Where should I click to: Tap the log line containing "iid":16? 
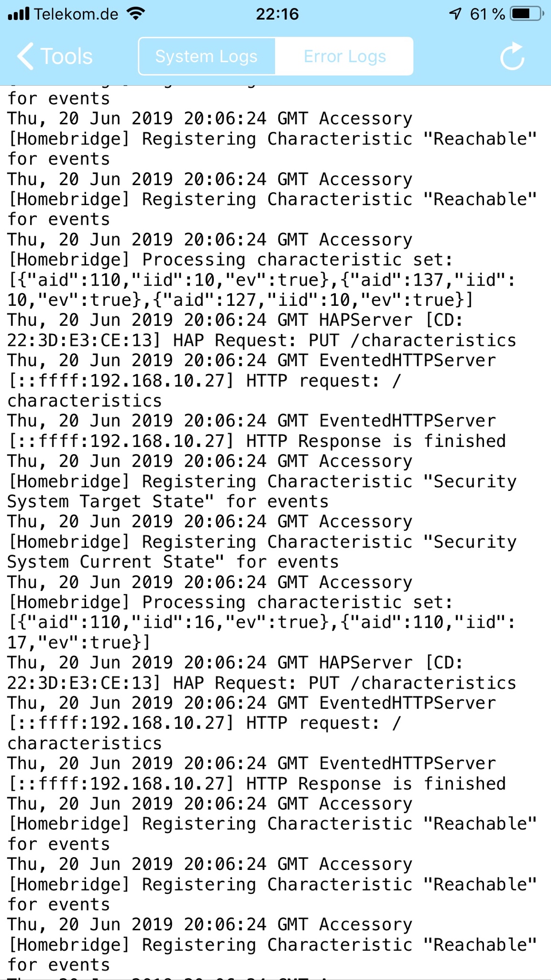(x=261, y=622)
